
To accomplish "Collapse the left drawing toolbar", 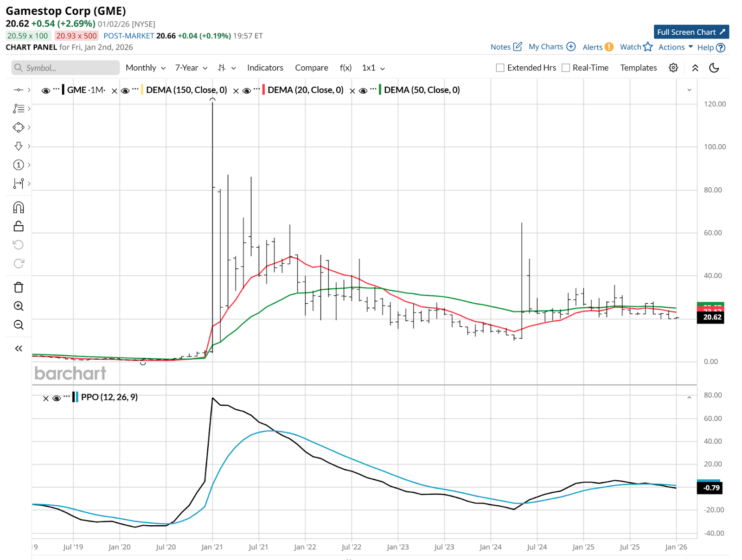I will pyautogui.click(x=19, y=349).
